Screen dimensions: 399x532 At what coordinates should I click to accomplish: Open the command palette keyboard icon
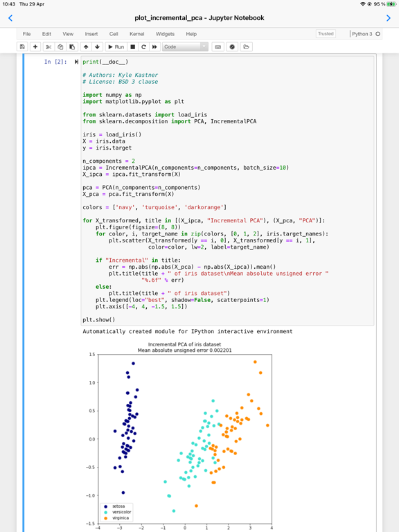pos(218,47)
